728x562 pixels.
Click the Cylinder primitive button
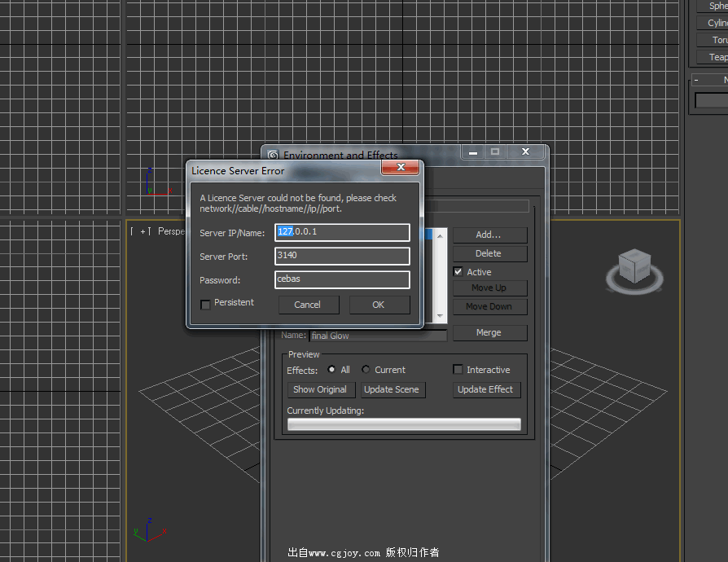(x=714, y=23)
